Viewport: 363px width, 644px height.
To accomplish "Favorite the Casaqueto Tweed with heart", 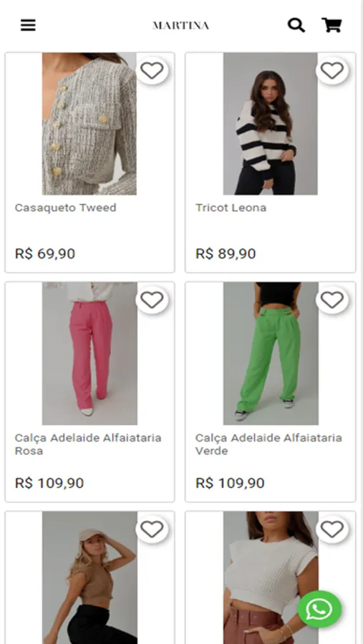I will click(152, 70).
